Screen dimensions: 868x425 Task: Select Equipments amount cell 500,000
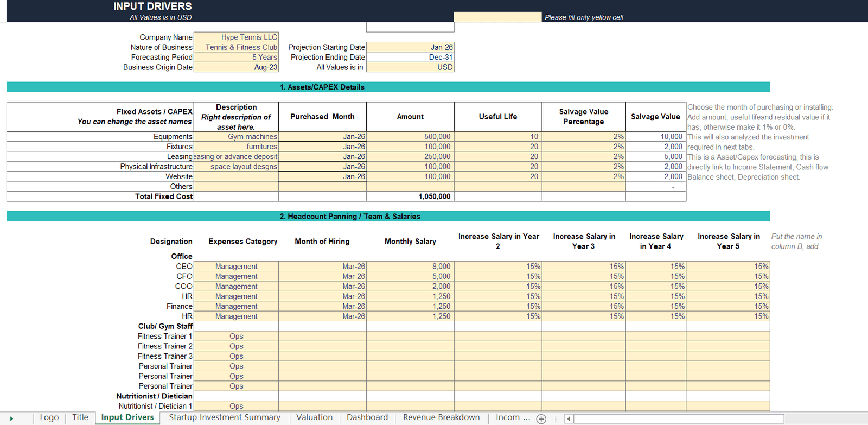click(x=410, y=137)
